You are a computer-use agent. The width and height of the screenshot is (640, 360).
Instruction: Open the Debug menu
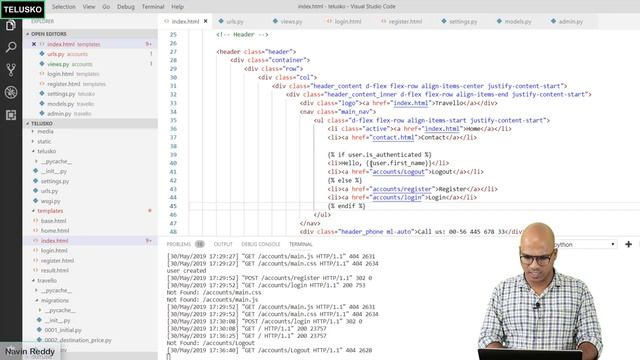126,7
